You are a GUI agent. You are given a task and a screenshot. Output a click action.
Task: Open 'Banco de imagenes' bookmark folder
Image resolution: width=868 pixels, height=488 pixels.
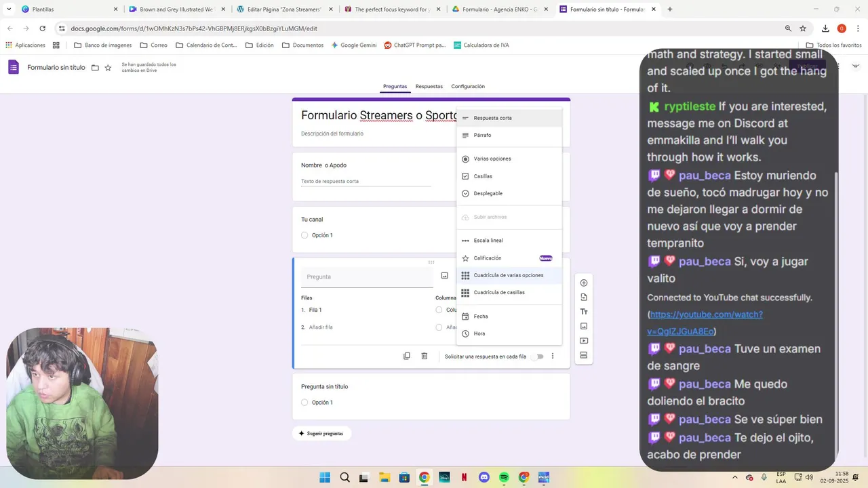click(103, 45)
